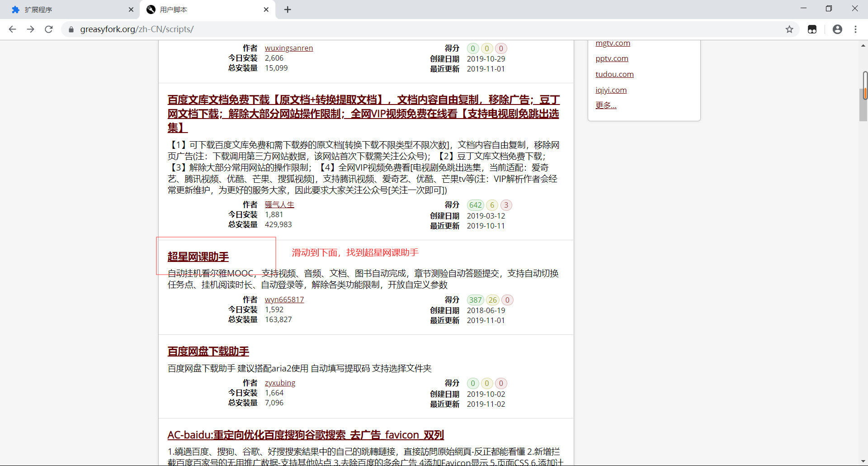The image size is (868, 466).
Task: Click the 今日安装 value 1,592
Action: 274,309
